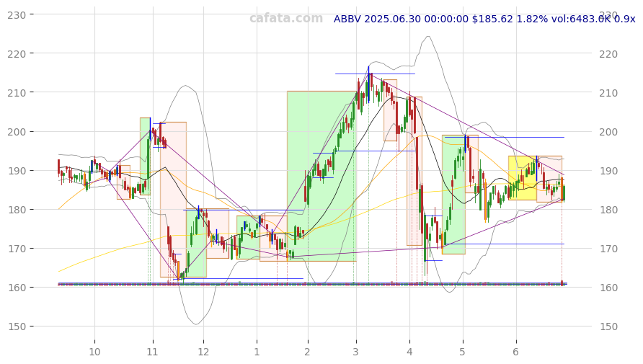Click the 200 label on left price axis

[17, 132]
